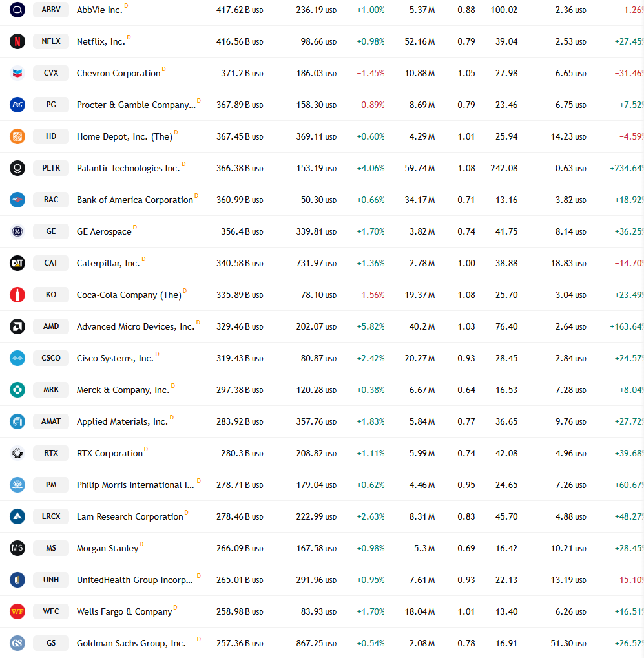Click the Coca-Cola bottle logo icon
Image resolution: width=644 pixels, height=658 pixels.
17,295
